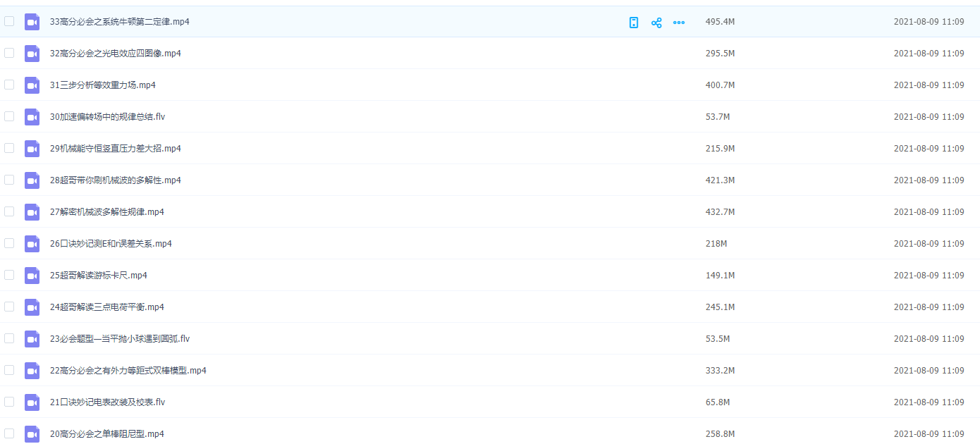Check the box next to 26口诀妙记测E和r误差关系.mp4

click(x=9, y=243)
